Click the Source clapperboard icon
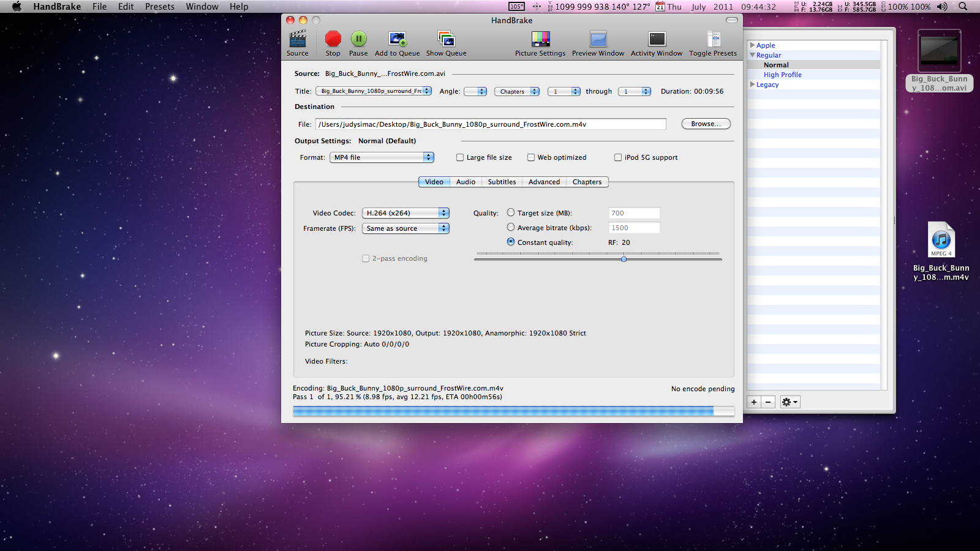Screen dimensions: 980x551 pyautogui.click(x=298, y=39)
